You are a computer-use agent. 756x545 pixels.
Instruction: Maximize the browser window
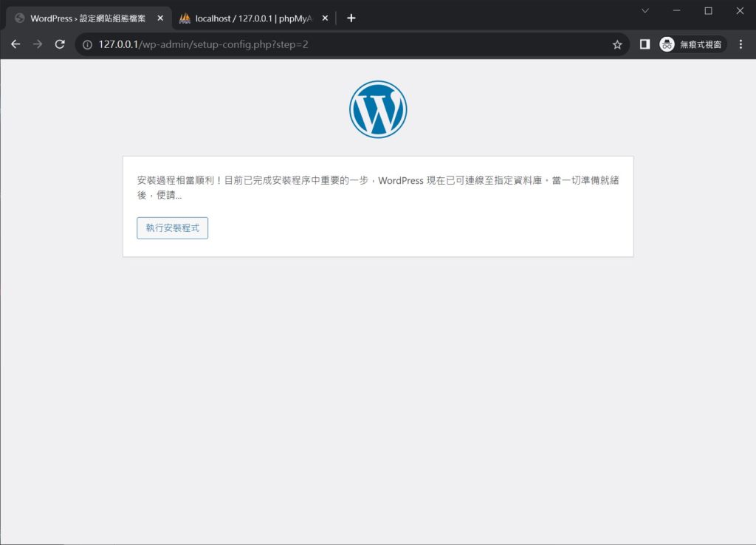708,10
